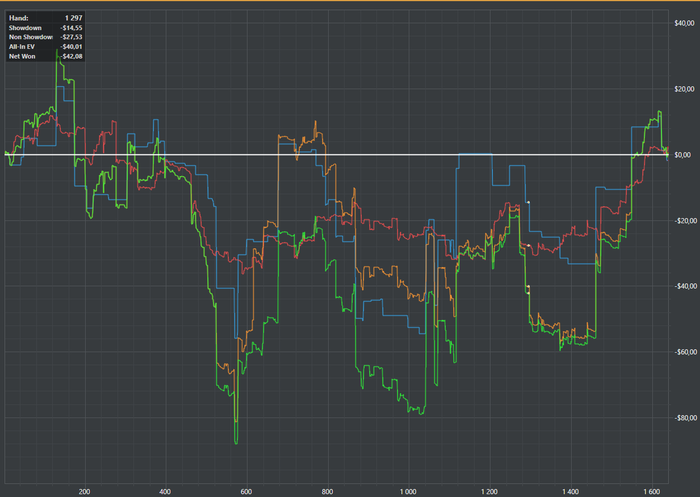Screen dimensions: 700x497
Task: Click the $40,00 label on the y-axis
Action: [x=684, y=23]
